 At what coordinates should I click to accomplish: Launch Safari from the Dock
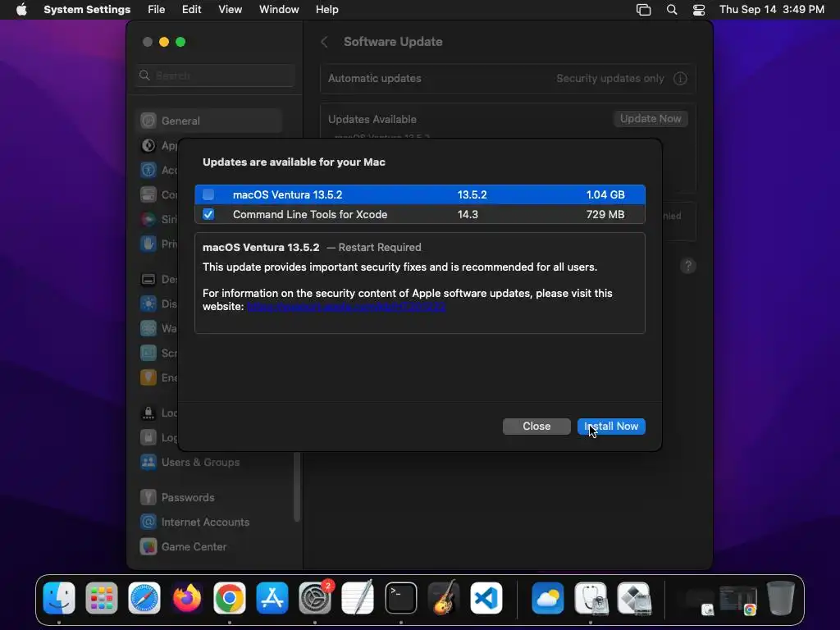point(144,598)
